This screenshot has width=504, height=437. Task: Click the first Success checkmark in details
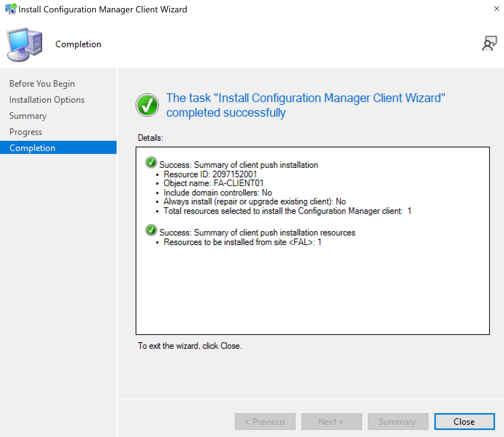coord(151,163)
